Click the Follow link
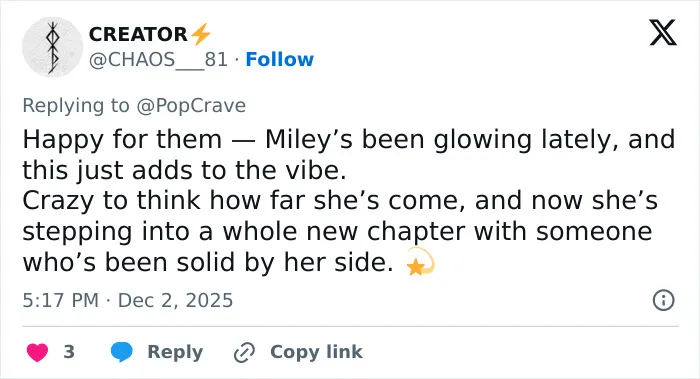The height and width of the screenshot is (379, 700). point(279,59)
